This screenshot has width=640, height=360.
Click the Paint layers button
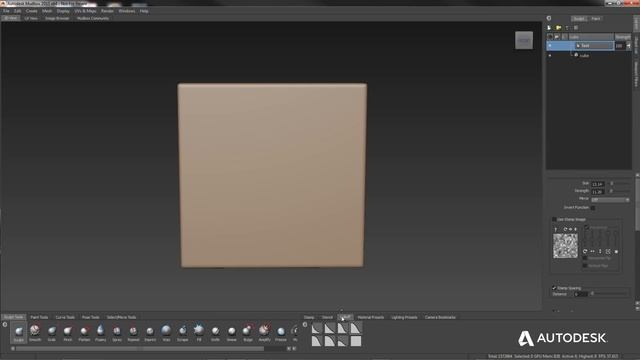click(596, 18)
